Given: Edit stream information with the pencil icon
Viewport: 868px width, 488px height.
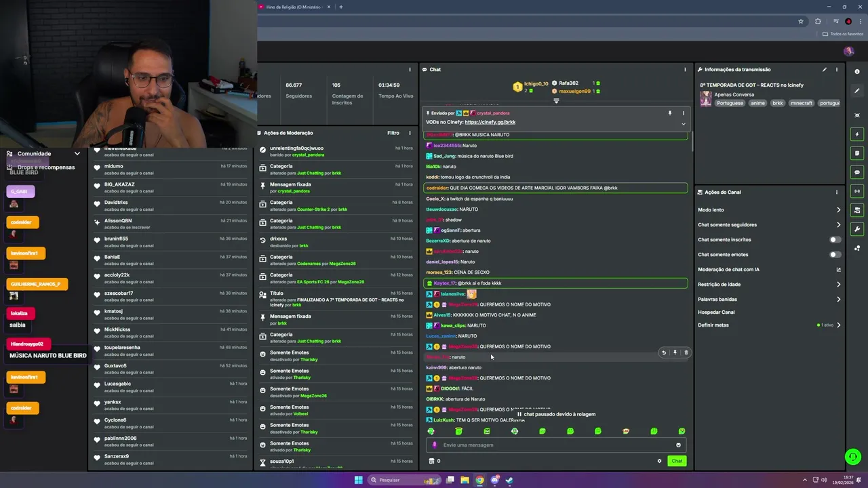Looking at the screenshot, I should pyautogui.click(x=825, y=69).
